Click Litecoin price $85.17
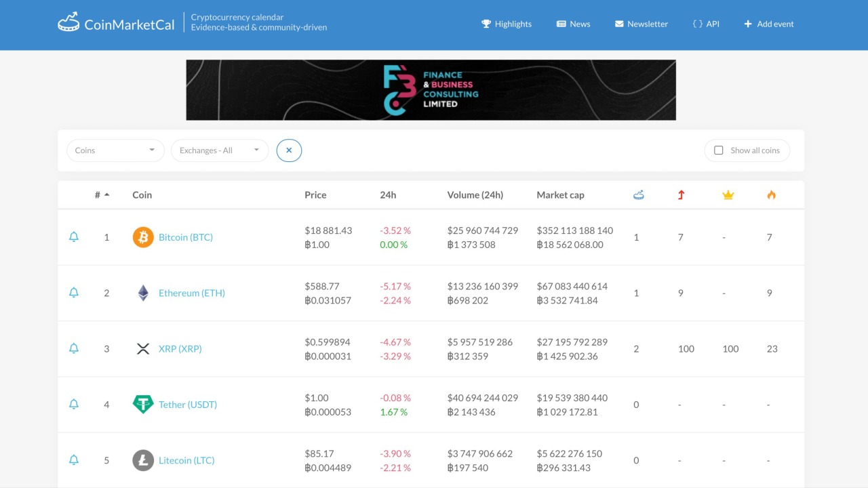Screen dimensions: 868x488 tap(319, 453)
